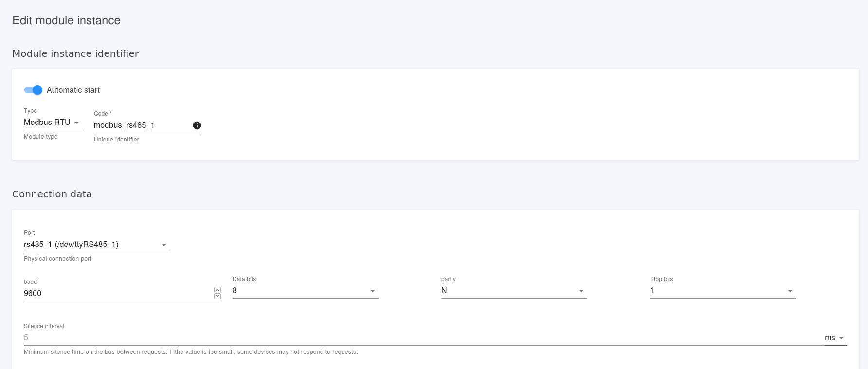Click the Module instance identifier heading
868x369 pixels.
pos(75,53)
